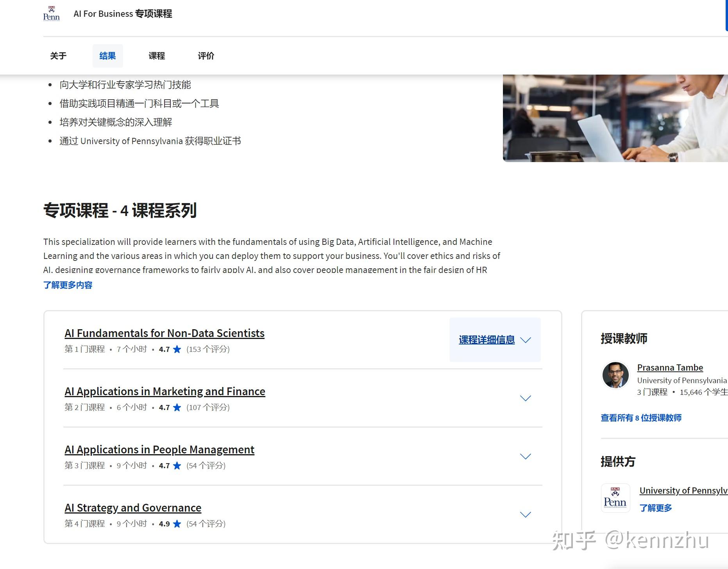Image resolution: width=728 pixels, height=569 pixels.
Task: Click the Penn shield icon under 提供方
Action: coord(615,498)
